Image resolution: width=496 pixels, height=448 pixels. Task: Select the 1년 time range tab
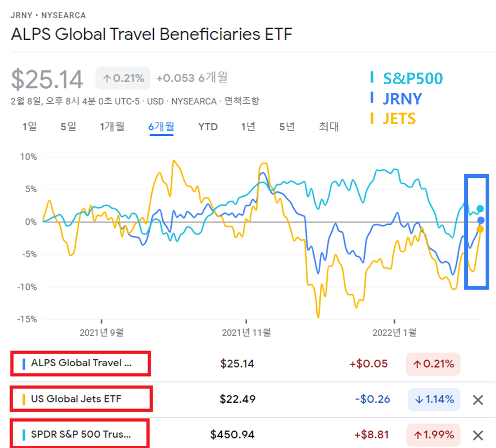click(248, 127)
